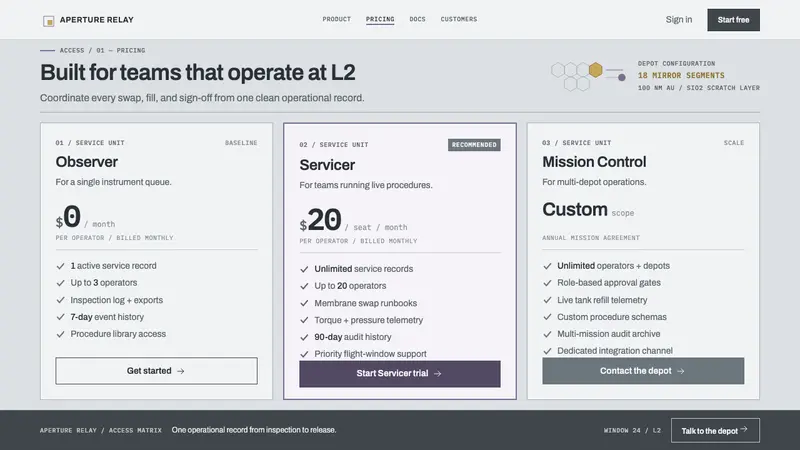Click checkmark beside Inspection log + exports

(61, 301)
